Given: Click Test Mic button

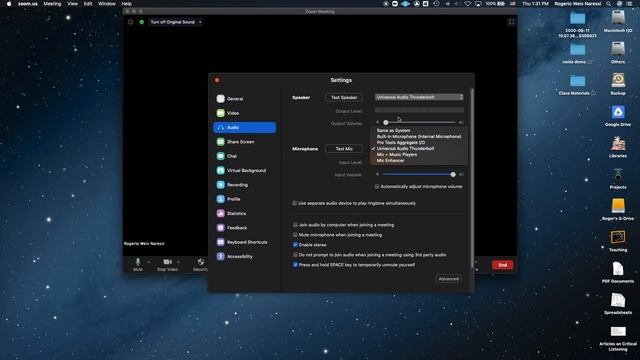Looking at the screenshot, I should coord(344,149).
